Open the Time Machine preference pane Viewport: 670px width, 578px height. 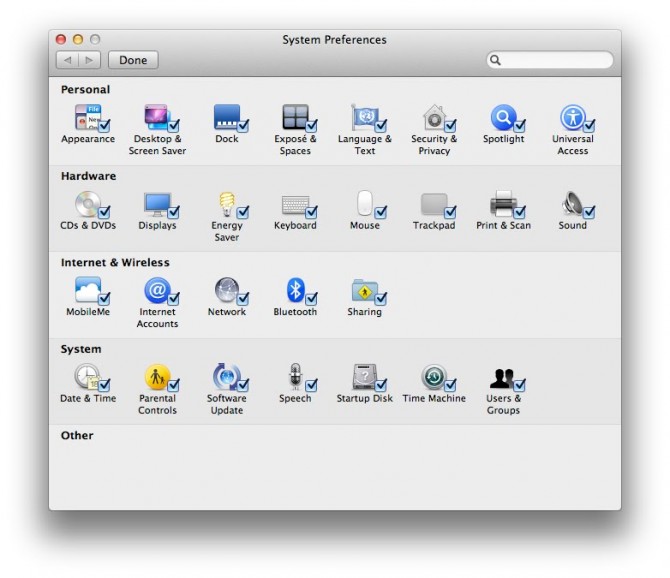pyautogui.click(x=432, y=377)
